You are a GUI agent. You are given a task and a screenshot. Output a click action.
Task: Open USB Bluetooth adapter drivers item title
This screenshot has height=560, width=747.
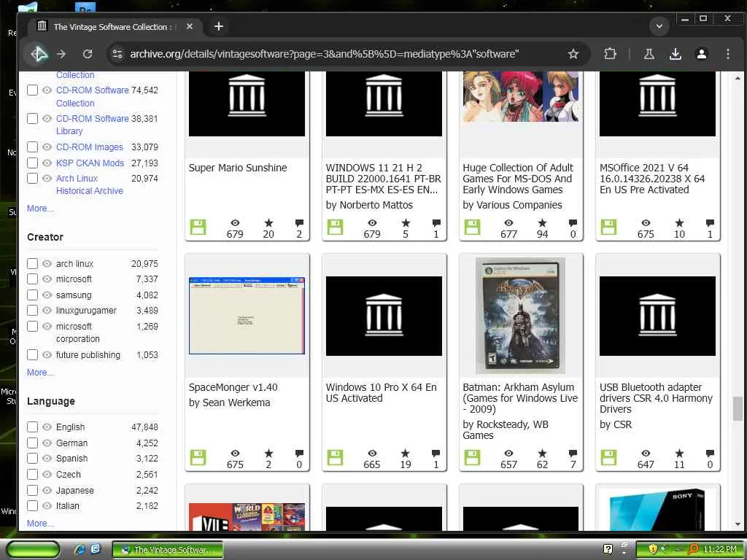point(656,398)
